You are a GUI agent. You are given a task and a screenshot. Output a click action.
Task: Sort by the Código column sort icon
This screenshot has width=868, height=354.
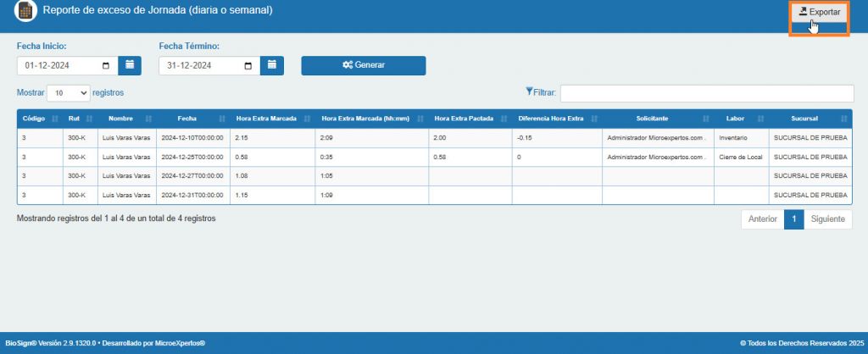pos(55,119)
